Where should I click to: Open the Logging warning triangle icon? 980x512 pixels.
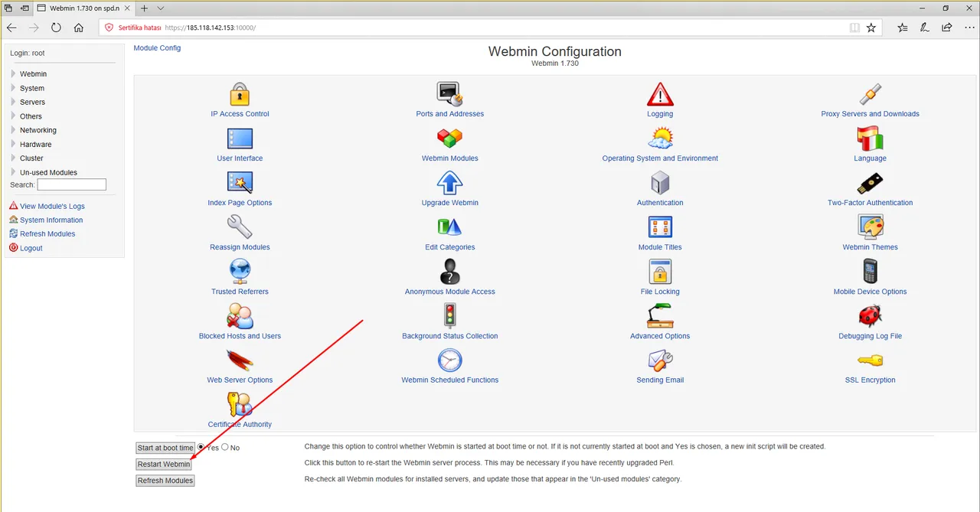point(660,94)
